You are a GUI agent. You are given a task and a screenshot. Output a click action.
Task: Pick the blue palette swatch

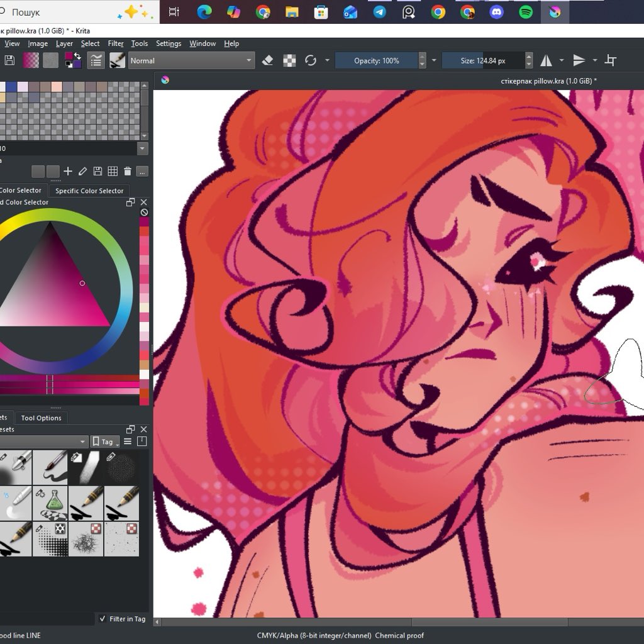11,87
